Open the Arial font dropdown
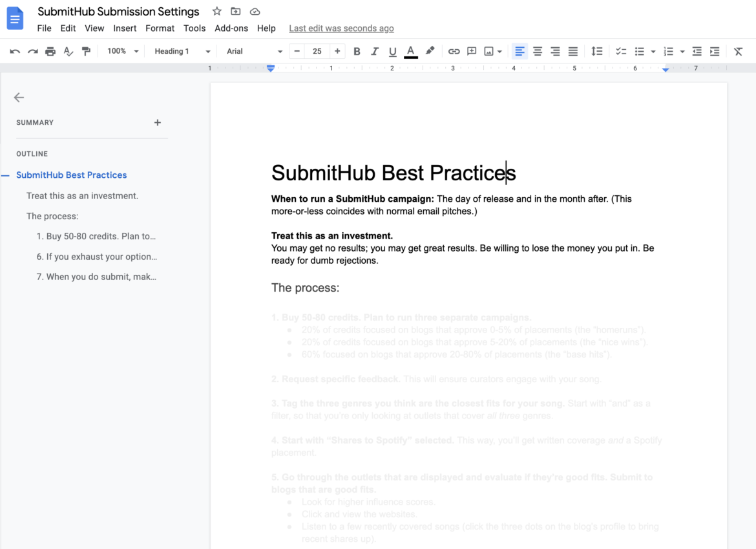The image size is (756, 549). point(254,52)
